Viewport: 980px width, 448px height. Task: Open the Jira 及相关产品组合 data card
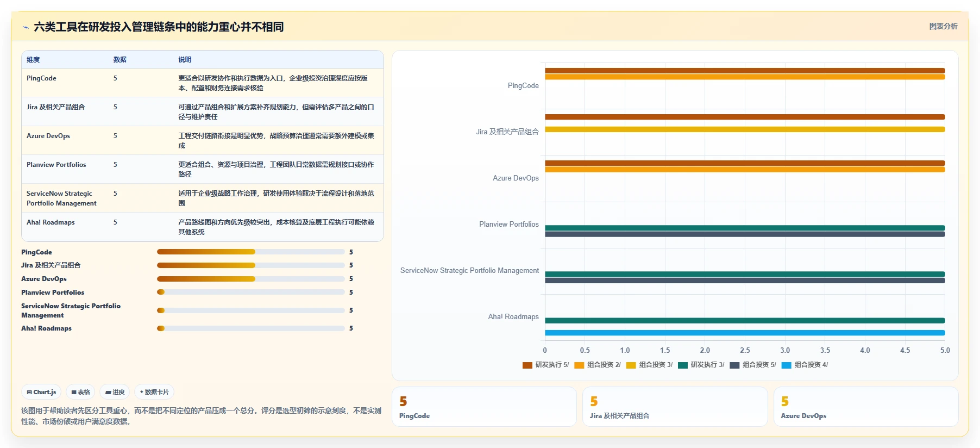click(x=675, y=407)
